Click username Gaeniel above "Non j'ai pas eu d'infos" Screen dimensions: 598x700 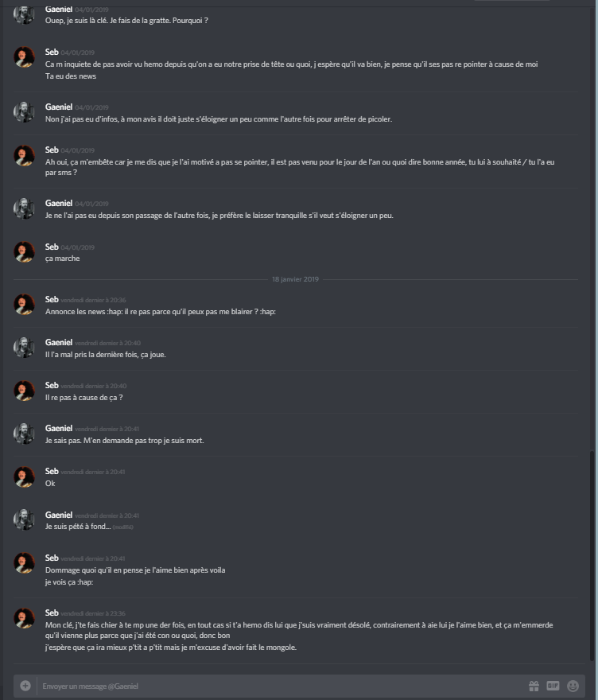59,107
